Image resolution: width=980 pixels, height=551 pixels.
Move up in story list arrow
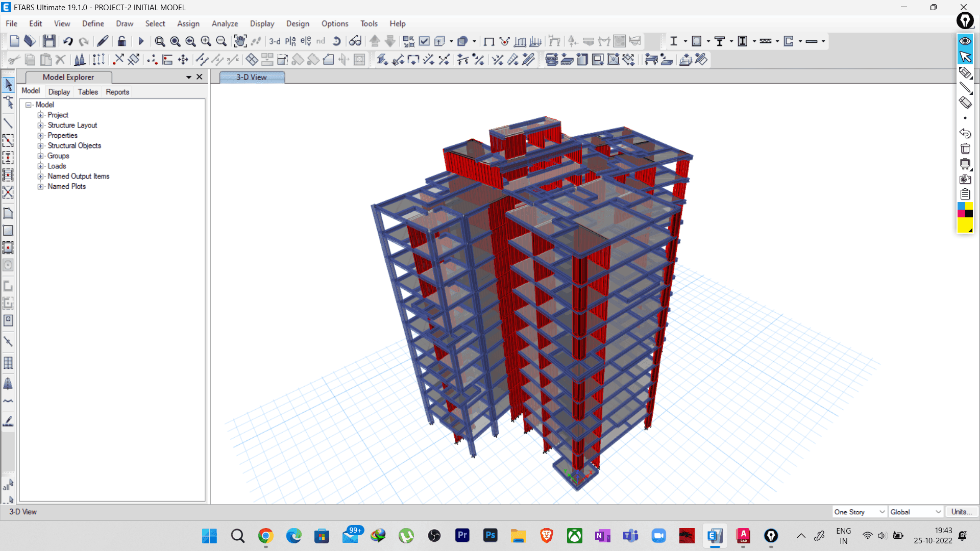tap(375, 41)
